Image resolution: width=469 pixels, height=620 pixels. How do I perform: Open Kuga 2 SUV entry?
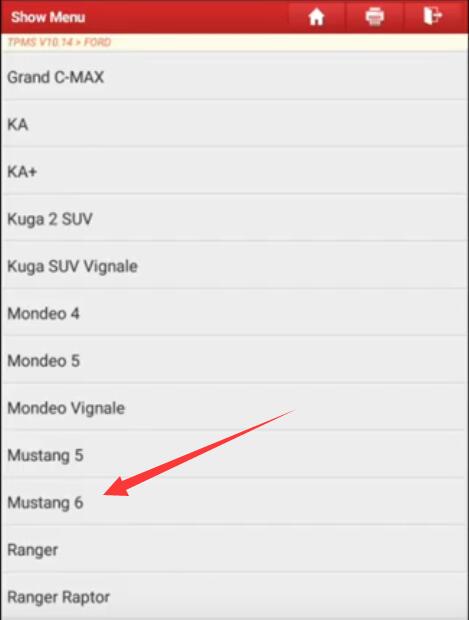point(234,219)
